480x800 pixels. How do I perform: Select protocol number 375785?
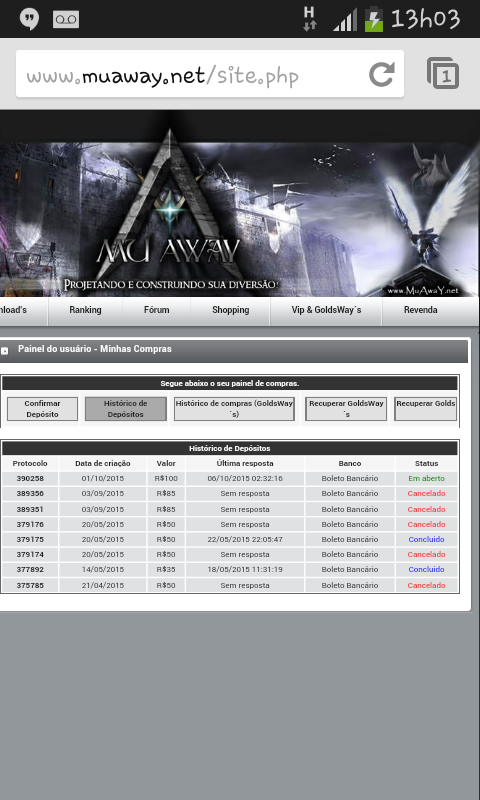pyautogui.click(x=30, y=585)
